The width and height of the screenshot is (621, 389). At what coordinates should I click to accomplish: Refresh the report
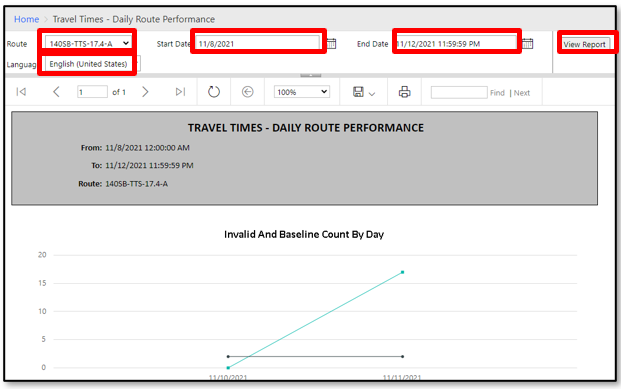point(214,92)
